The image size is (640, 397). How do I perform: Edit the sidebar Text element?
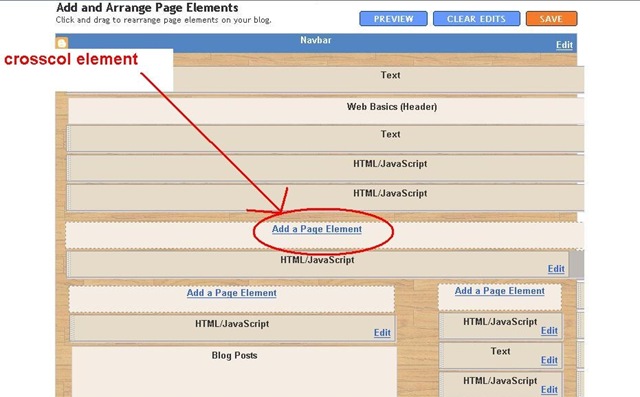[549, 360]
